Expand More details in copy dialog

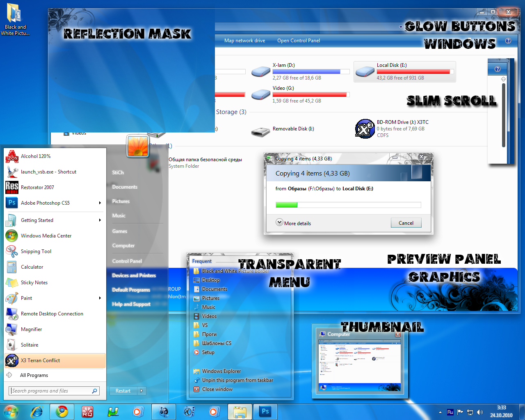[x=293, y=223]
